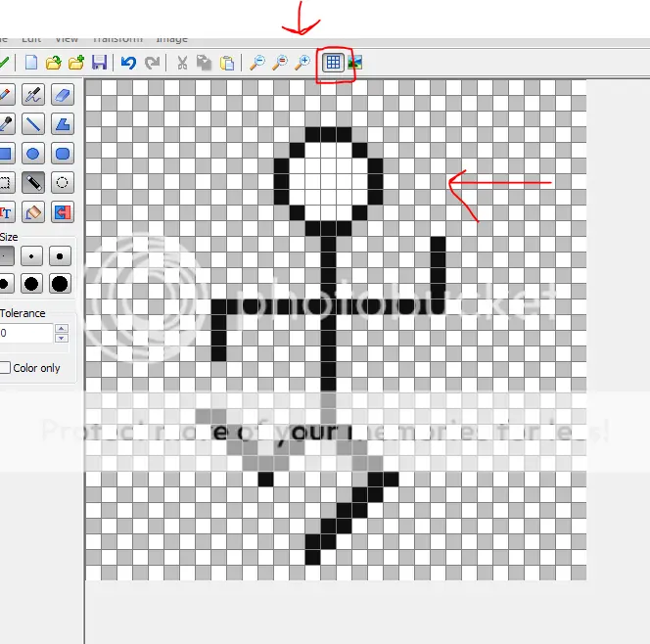Screen dimensions: 650x644
Task: Click the magnifier with equals sign
Action: click(x=280, y=63)
